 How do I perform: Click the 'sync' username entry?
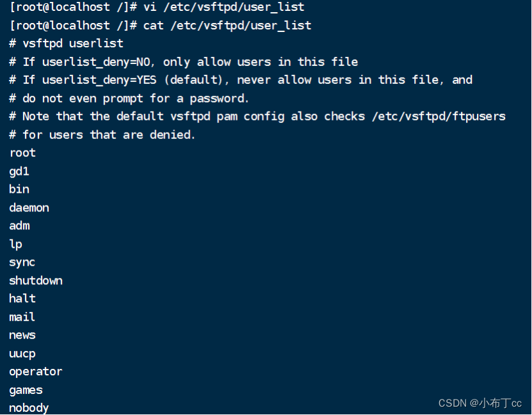click(x=22, y=263)
